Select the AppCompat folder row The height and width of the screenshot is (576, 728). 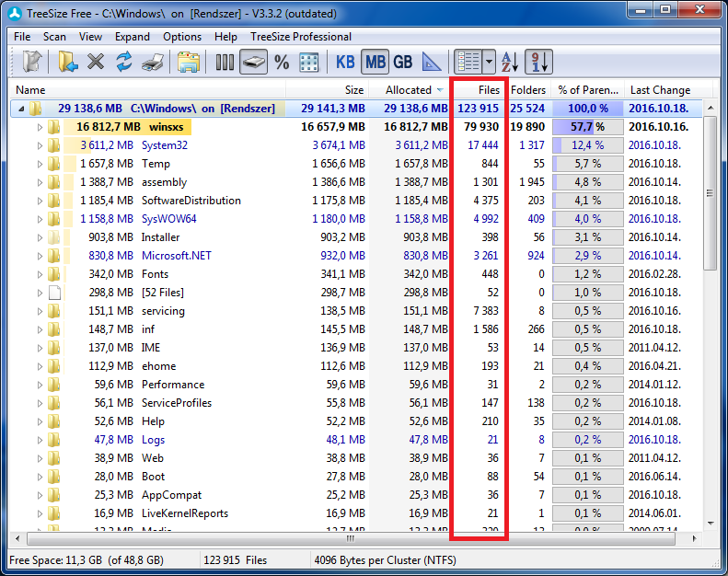click(x=356, y=495)
